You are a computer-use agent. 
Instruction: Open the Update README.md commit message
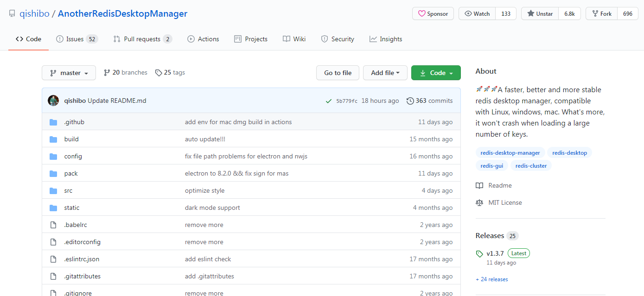[117, 101]
